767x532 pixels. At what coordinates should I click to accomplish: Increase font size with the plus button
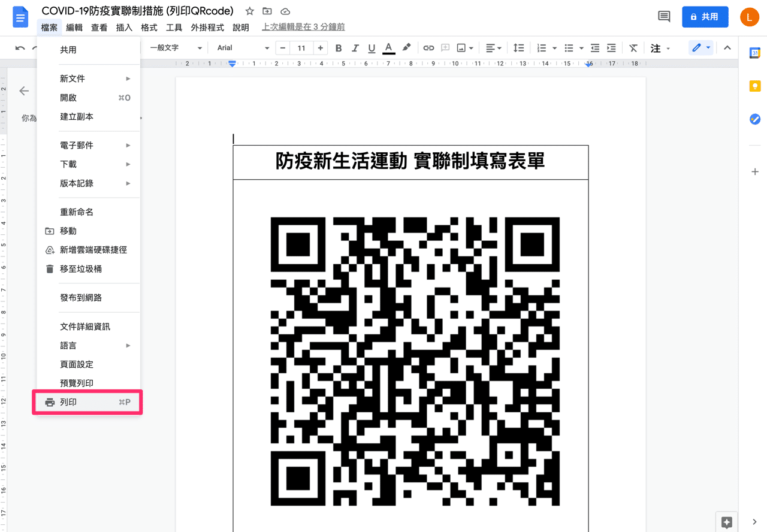(321, 48)
